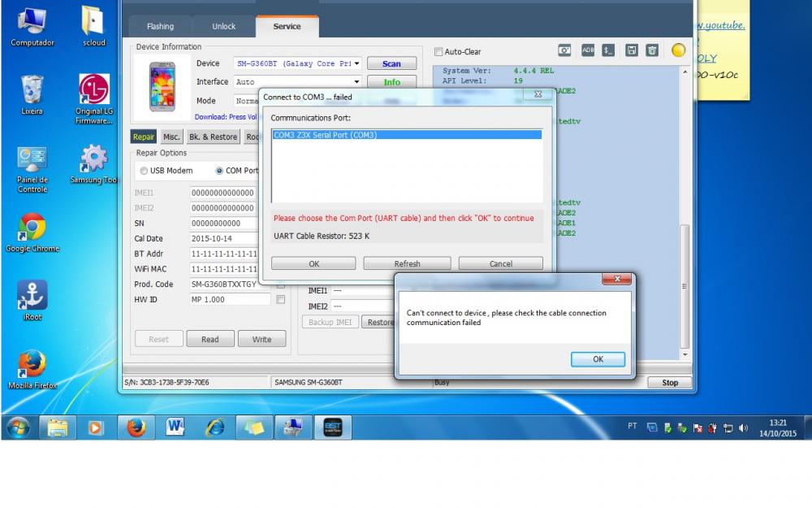Select the COM Port radio option
The image size is (812, 508).
[x=219, y=171]
